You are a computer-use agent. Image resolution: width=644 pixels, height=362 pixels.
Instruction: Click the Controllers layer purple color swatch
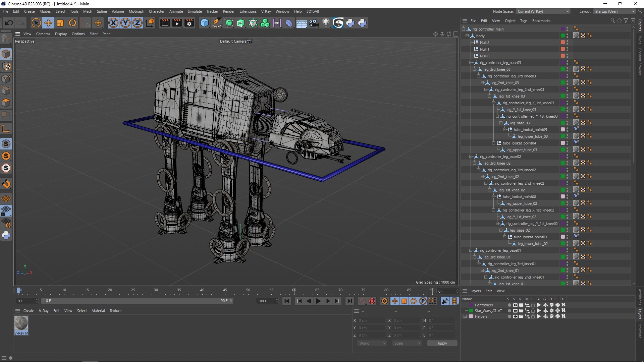pos(471,305)
